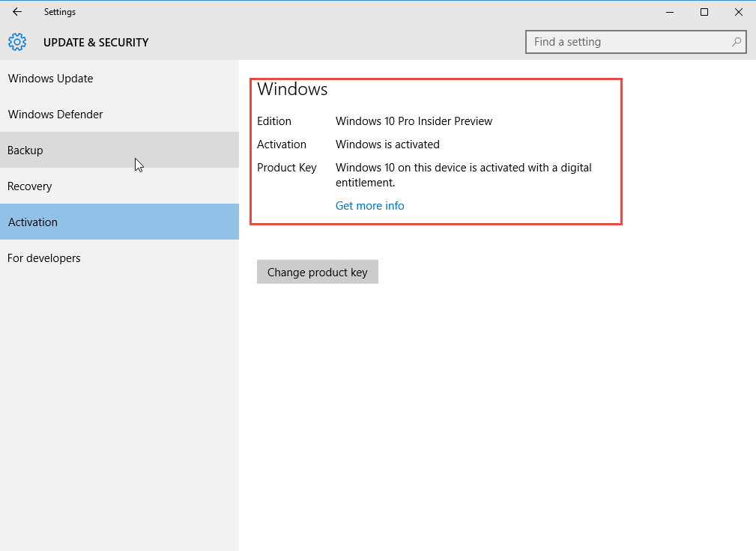Click the digital entitlement product key text
Screen dimensions: 756x551
click(463, 175)
